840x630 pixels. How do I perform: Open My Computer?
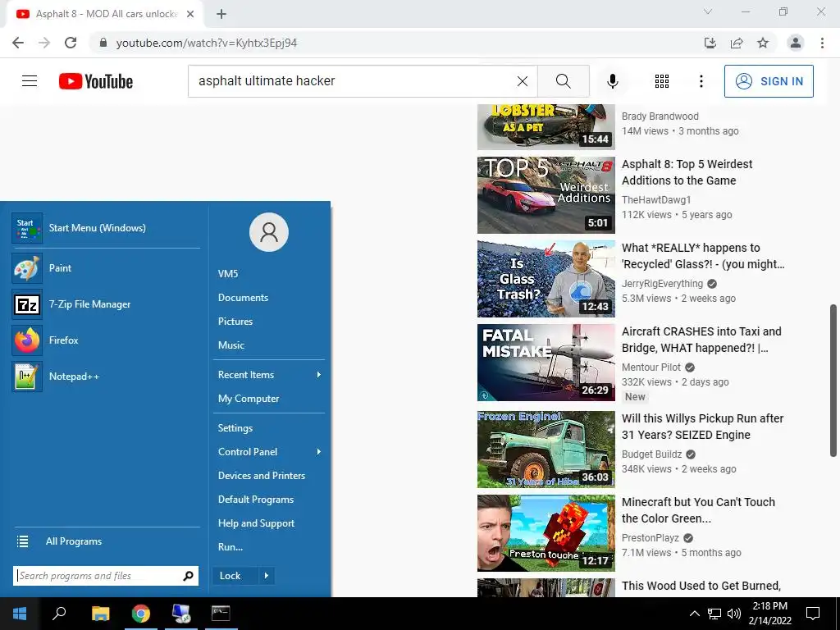249,399
